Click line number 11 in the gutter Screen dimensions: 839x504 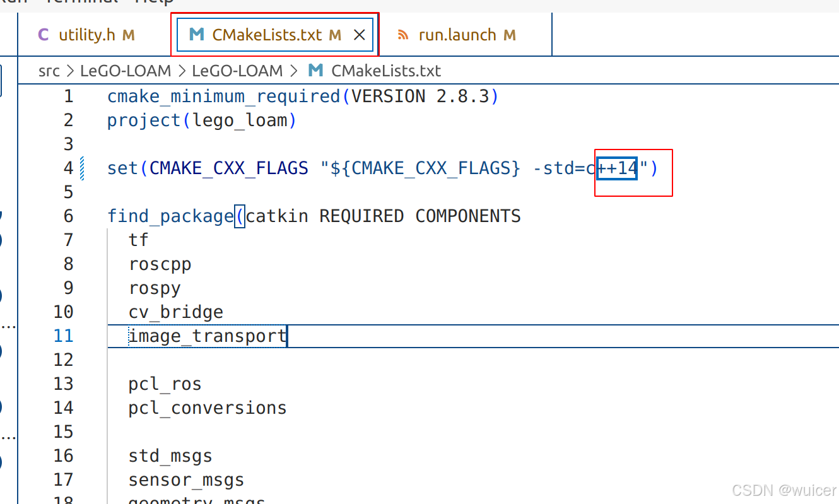click(x=63, y=336)
